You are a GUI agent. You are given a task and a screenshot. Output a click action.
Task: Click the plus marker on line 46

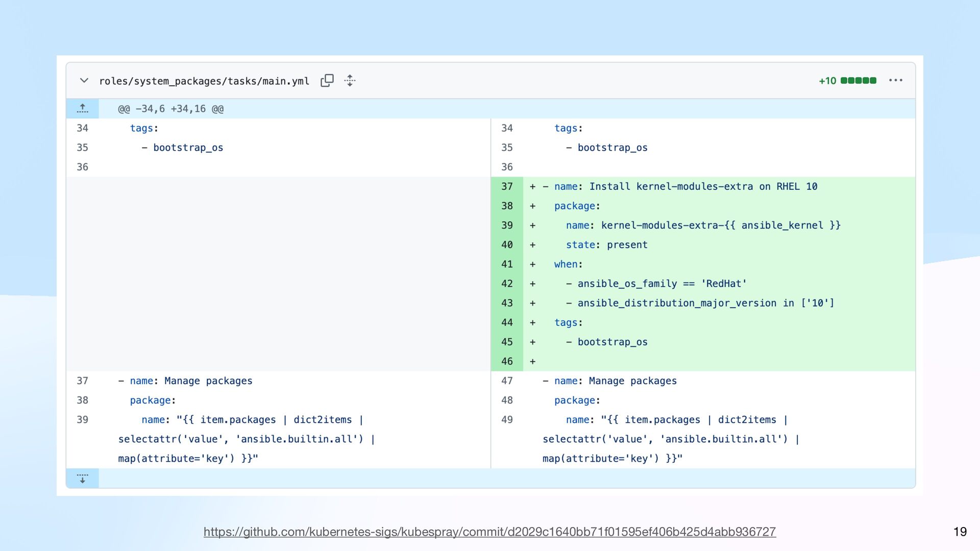point(532,362)
